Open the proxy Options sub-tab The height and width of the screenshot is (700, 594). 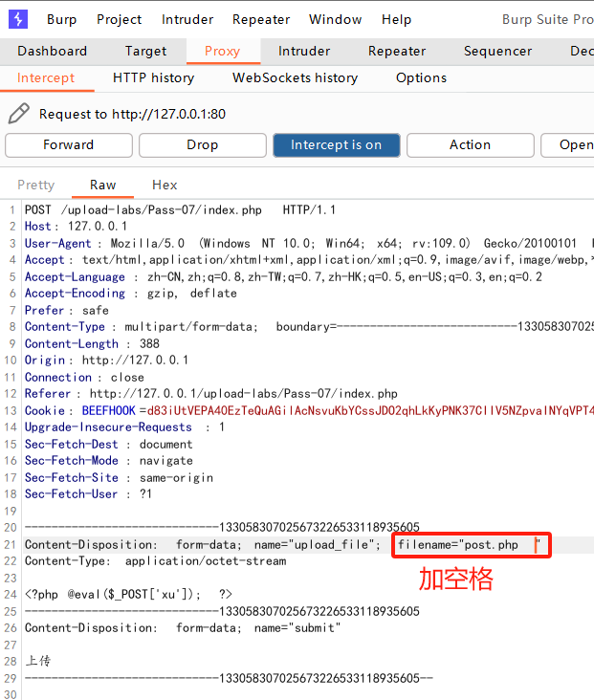(x=421, y=78)
